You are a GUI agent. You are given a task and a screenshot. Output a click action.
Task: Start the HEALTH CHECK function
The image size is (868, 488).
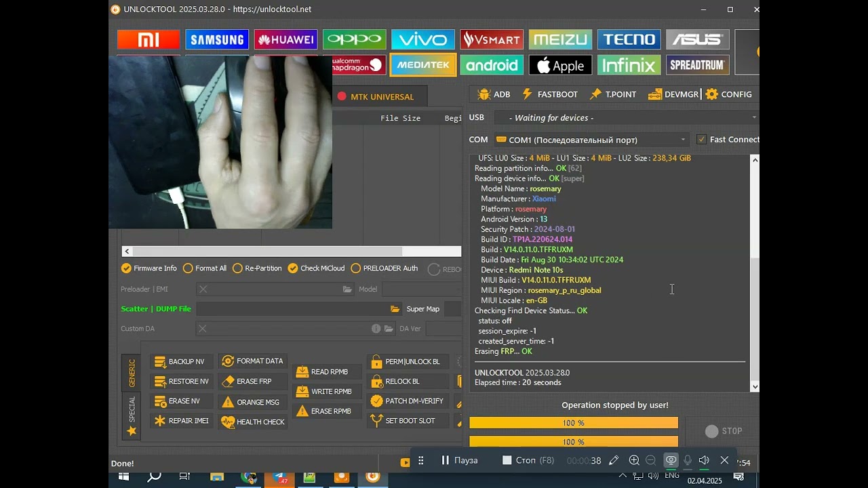(x=253, y=422)
